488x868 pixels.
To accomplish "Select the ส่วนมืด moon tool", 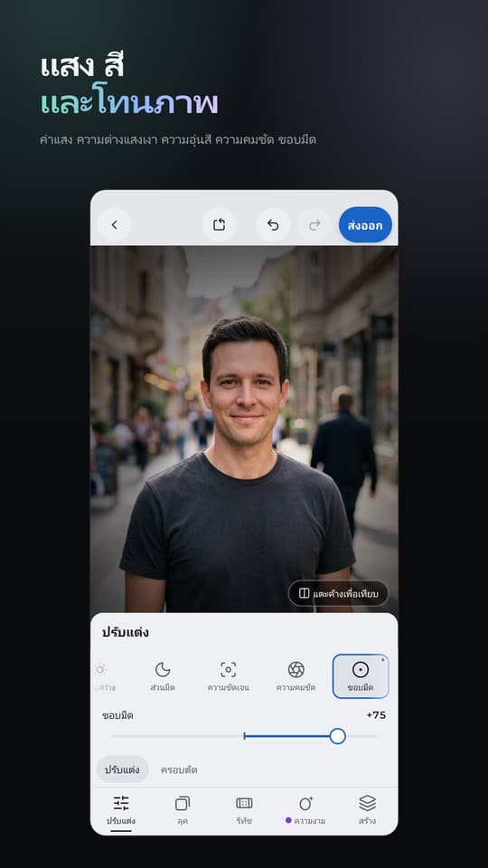I will coord(163,676).
